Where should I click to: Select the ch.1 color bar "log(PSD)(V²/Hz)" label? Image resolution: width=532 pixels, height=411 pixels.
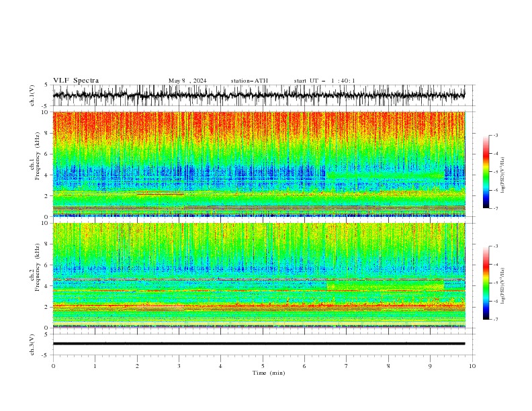502,175
